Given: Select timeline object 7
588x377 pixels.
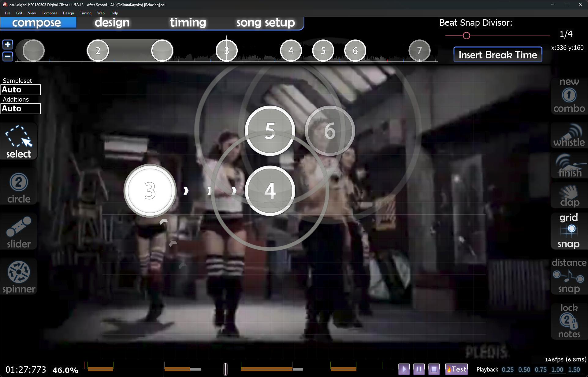Looking at the screenshot, I should [419, 50].
